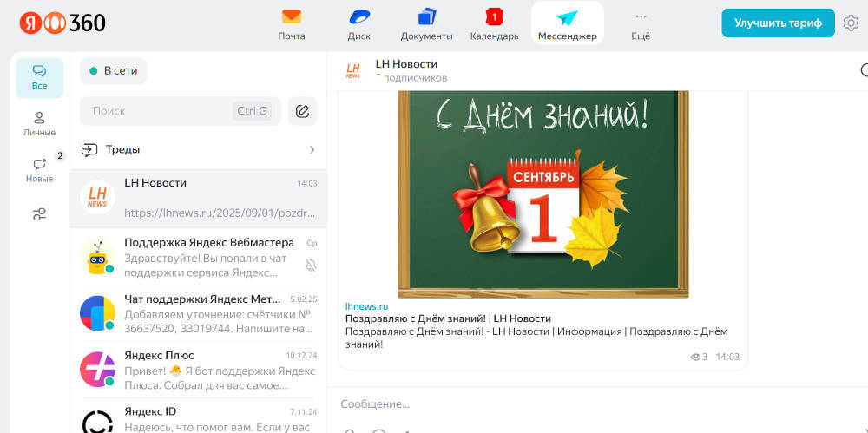Focus the Поиск search field
This screenshot has width=868, height=433.
coord(181,111)
